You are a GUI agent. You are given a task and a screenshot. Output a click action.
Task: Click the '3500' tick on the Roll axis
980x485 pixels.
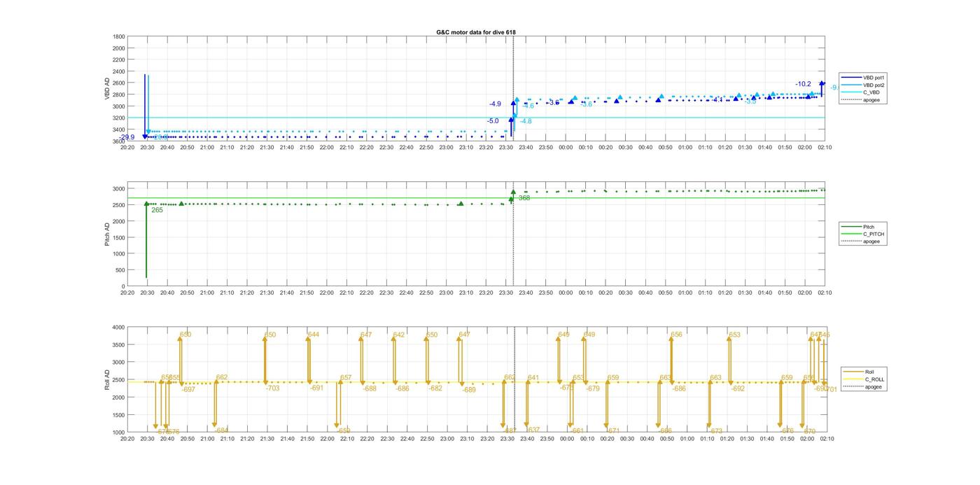tap(118, 344)
